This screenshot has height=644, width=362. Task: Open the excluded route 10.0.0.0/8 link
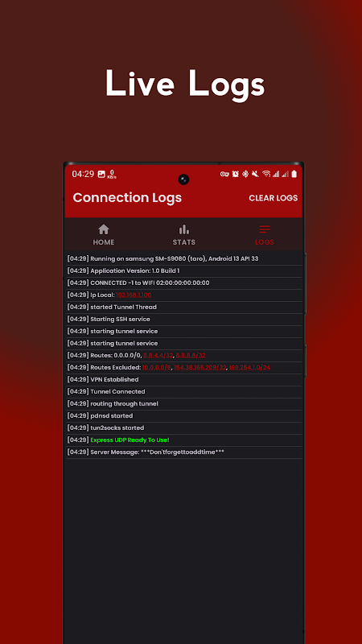point(157,367)
